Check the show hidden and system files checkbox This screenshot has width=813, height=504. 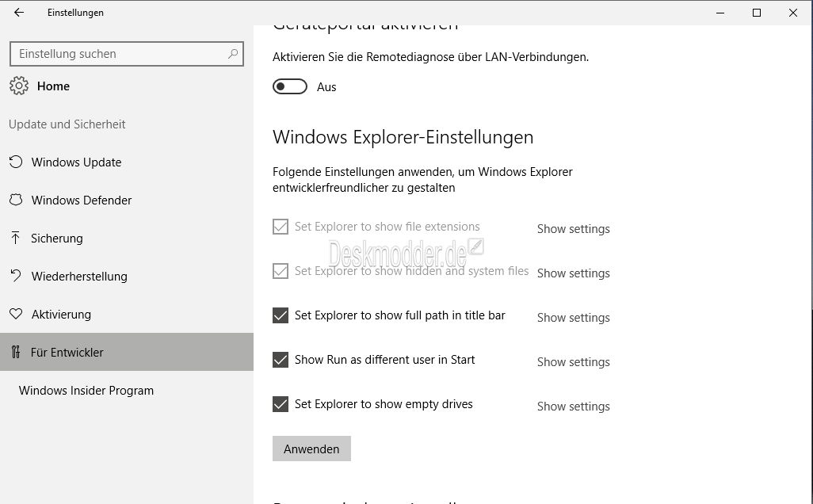(x=281, y=271)
